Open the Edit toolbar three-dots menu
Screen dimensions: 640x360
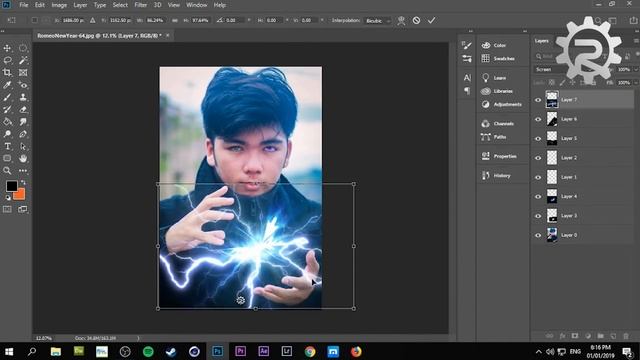(x=23, y=171)
